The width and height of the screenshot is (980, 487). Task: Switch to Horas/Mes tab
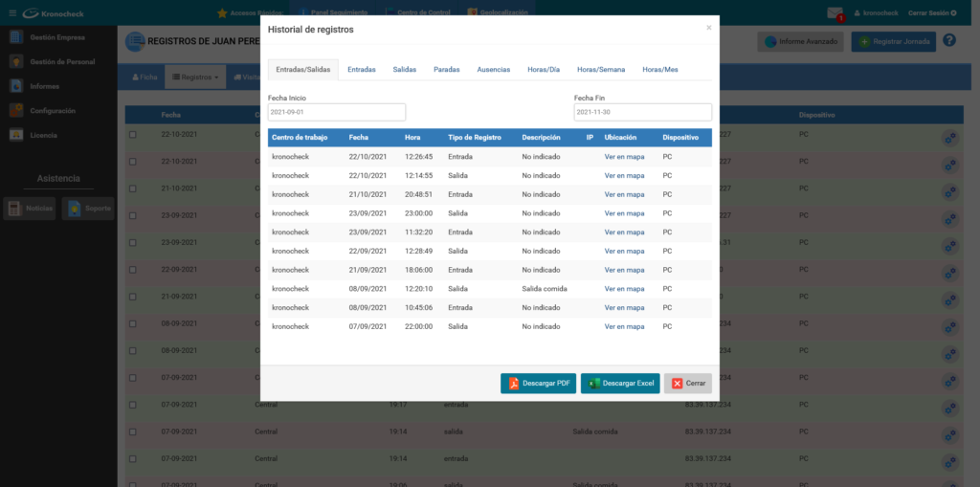pos(660,70)
